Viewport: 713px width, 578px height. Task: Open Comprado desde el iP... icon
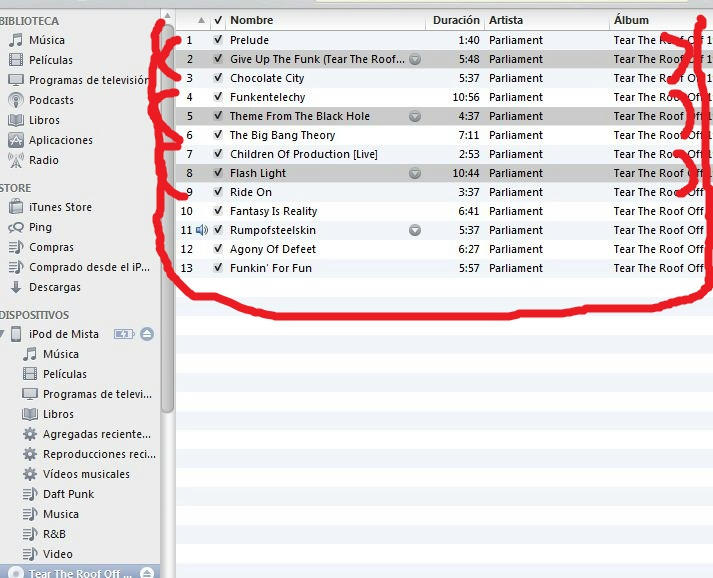click(x=16, y=267)
